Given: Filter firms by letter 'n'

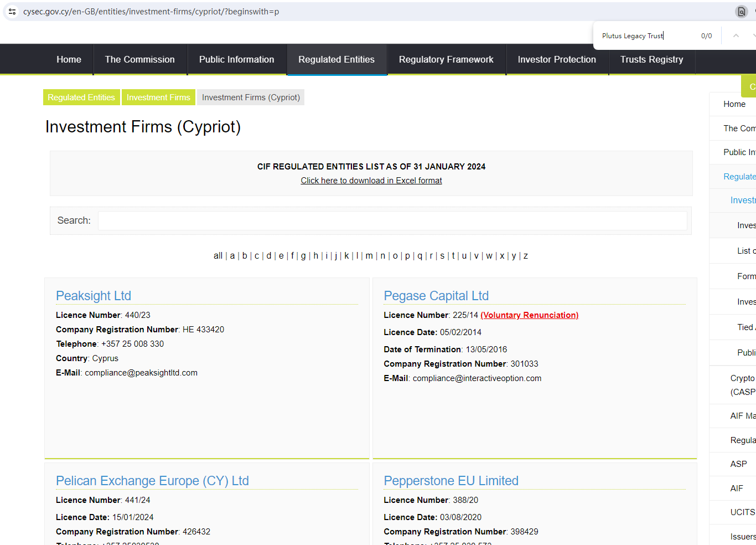Looking at the screenshot, I should pyautogui.click(x=382, y=256).
